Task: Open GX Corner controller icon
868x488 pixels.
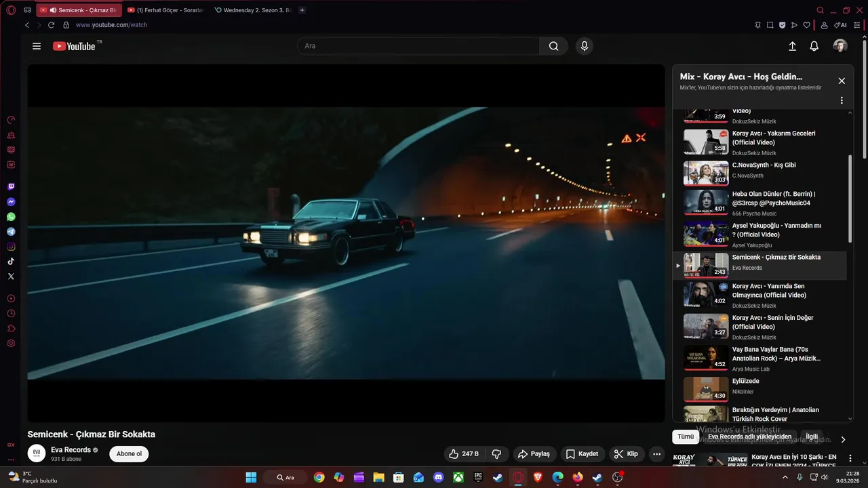Action: point(27,10)
